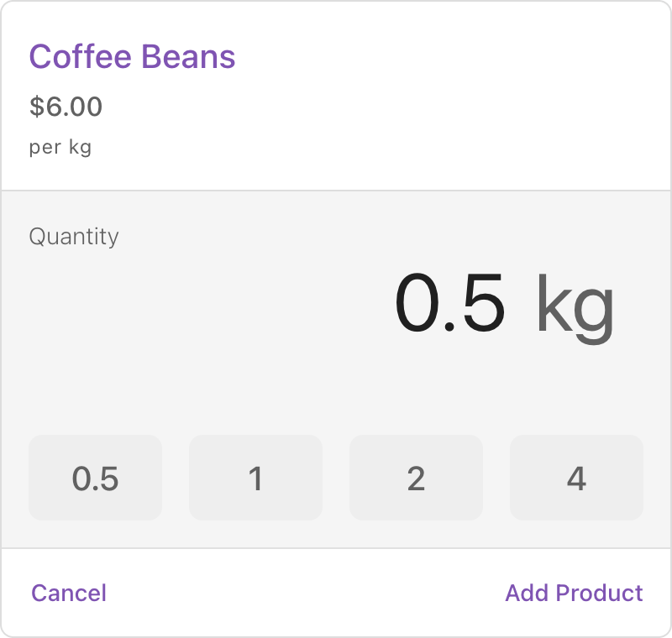Click the Quantity section label
The width and height of the screenshot is (672, 638).
(x=74, y=237)
